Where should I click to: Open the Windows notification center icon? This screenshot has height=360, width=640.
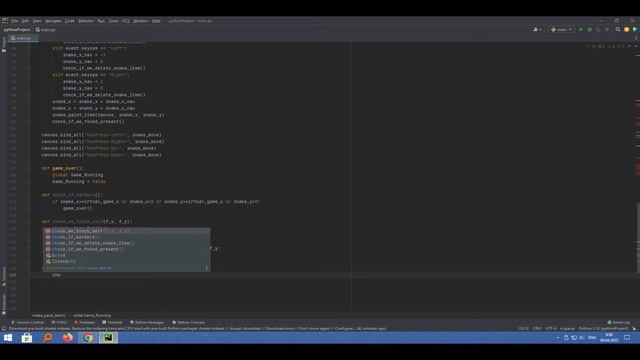(x=627, y=338)
